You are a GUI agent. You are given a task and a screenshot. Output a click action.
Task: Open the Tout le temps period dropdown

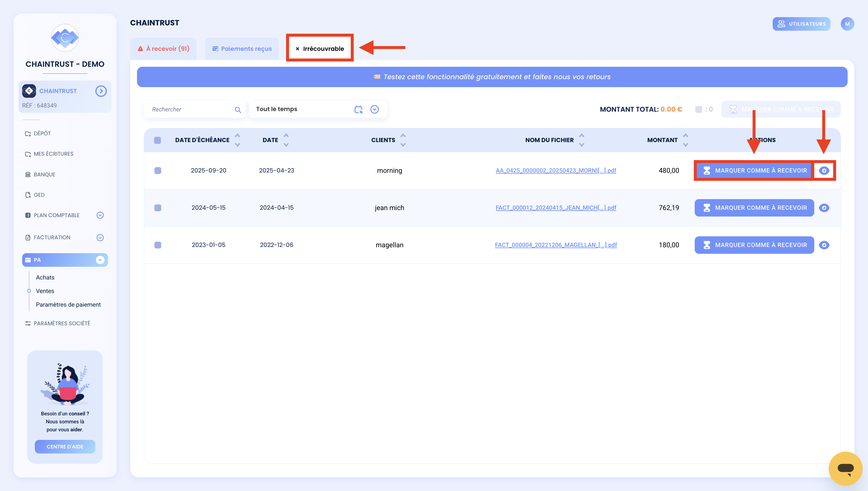pyautogui.click(x=374, y=109)
